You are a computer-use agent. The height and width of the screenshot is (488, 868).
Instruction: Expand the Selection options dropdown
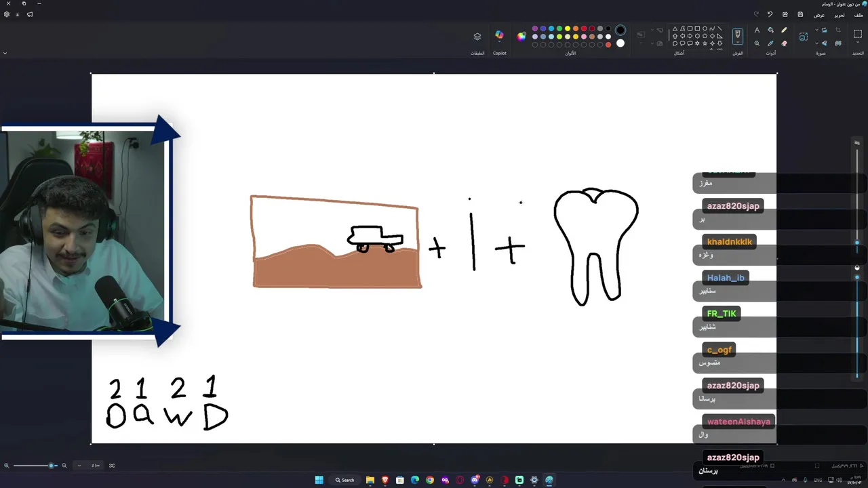click(858, 42)
